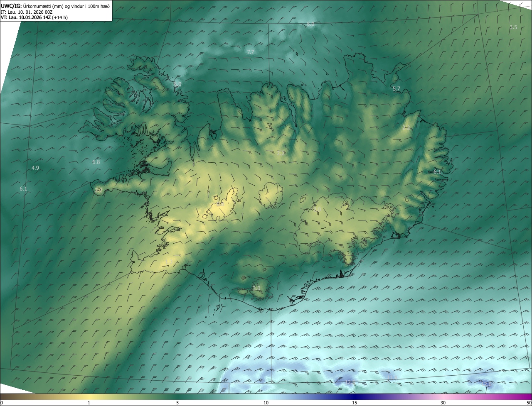The image size is (532, 406).
Task: Click the 5.7 value label on the northeast coast
Action: [397, 88]
